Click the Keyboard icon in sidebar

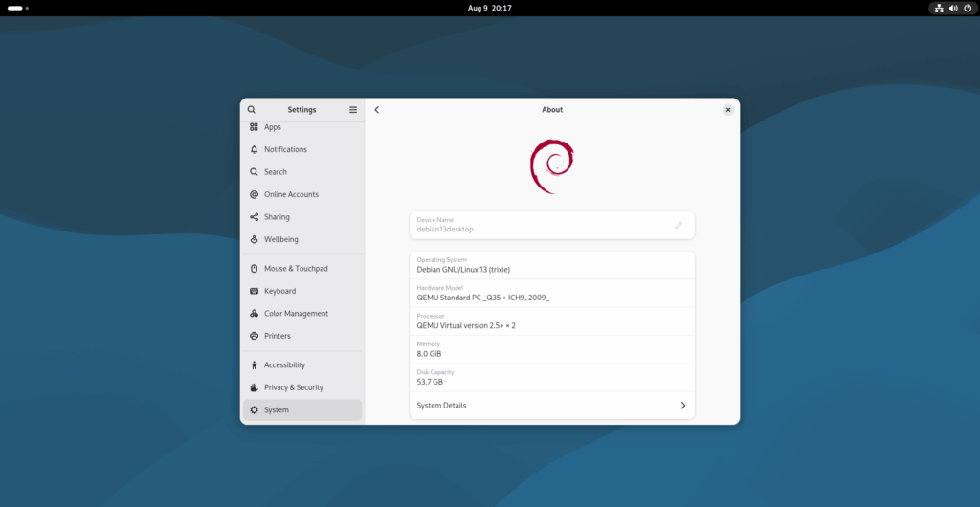[x=254, y=291]
